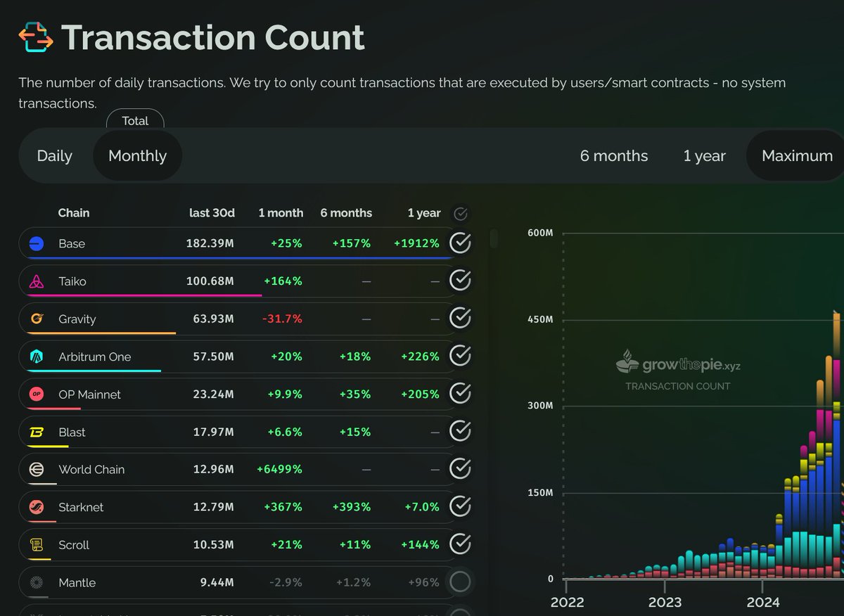The height and width of the screenshot is (616, 844).
Task: Uncheck the Taiko chain checkbox
Action: 460,281
